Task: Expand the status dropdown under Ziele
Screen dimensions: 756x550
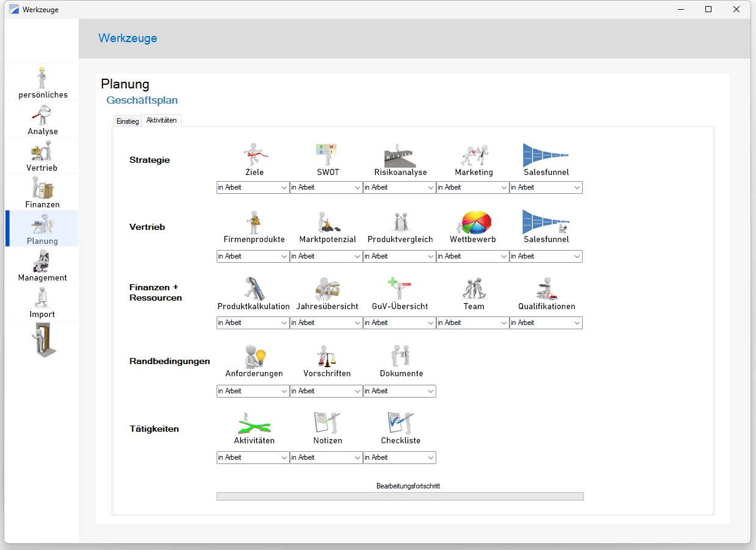Action: pos(253,188)
